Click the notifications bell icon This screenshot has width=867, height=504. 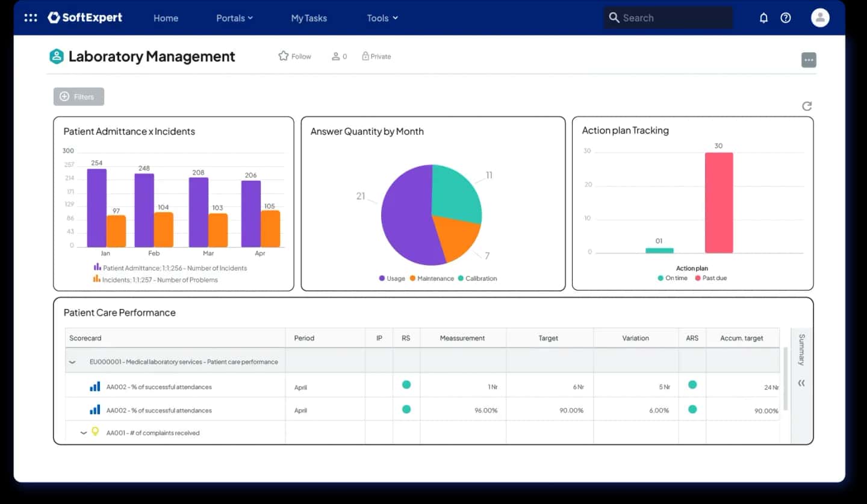coord(763,18)
